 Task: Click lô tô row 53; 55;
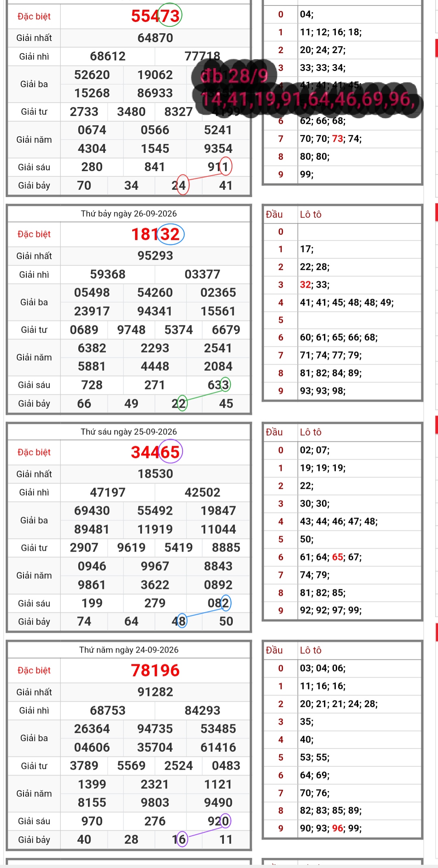coord(315,757)
